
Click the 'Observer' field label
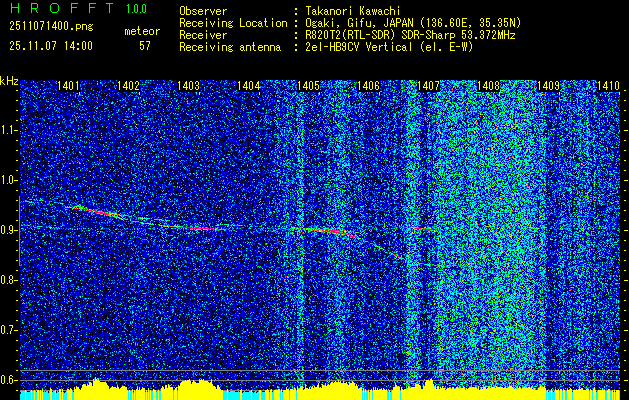pos(203,11)
